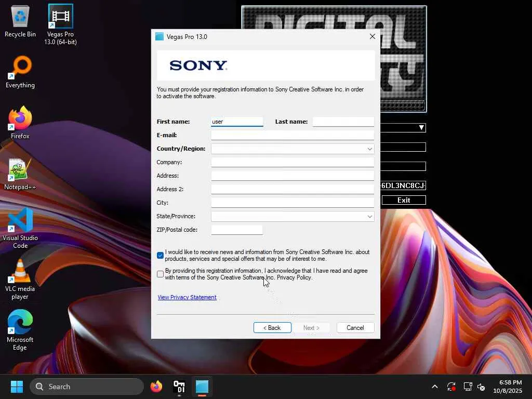Focus the City input field
Viewport: 532px width, 399px height.
(x=292, y=203)
